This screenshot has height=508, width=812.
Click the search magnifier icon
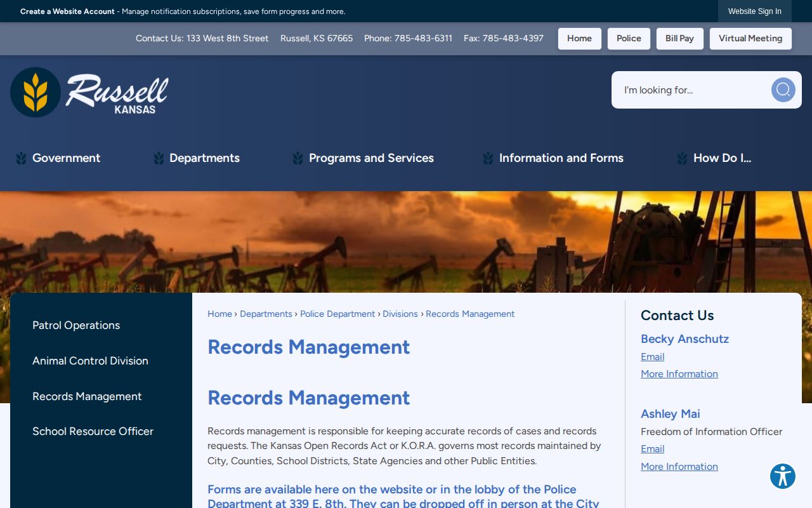coord(783,90)
